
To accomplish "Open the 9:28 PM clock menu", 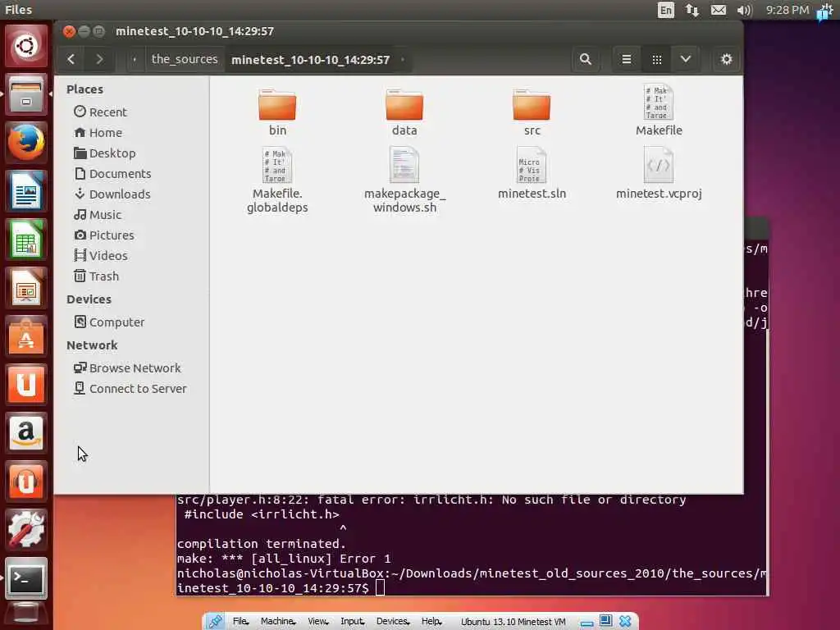I will tap(787, 10).
